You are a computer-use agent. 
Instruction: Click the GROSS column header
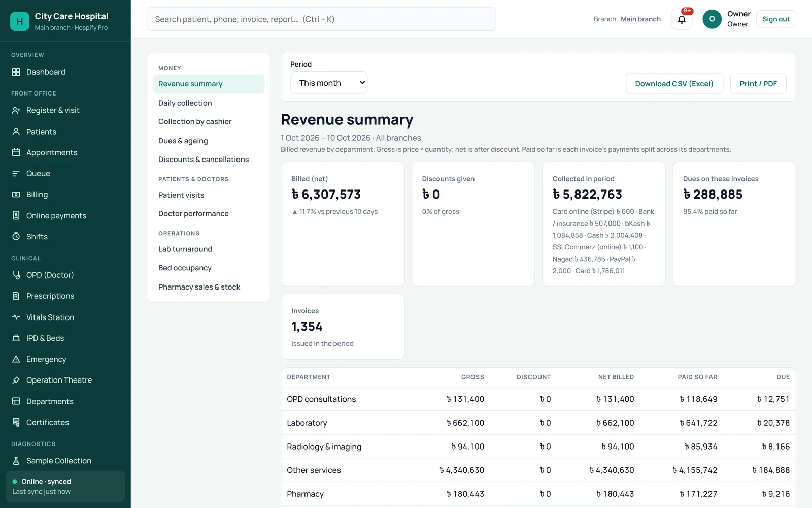472,377
